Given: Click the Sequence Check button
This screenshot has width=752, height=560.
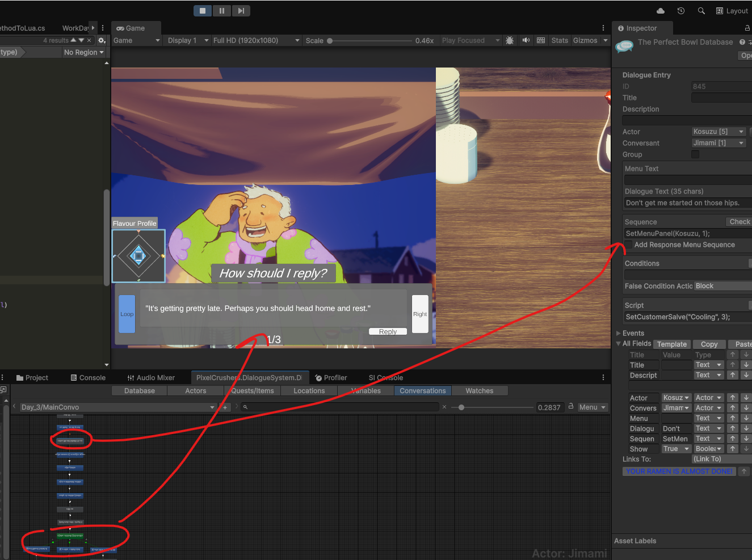Looking at the screenshot, I should (x=738, y=222).
